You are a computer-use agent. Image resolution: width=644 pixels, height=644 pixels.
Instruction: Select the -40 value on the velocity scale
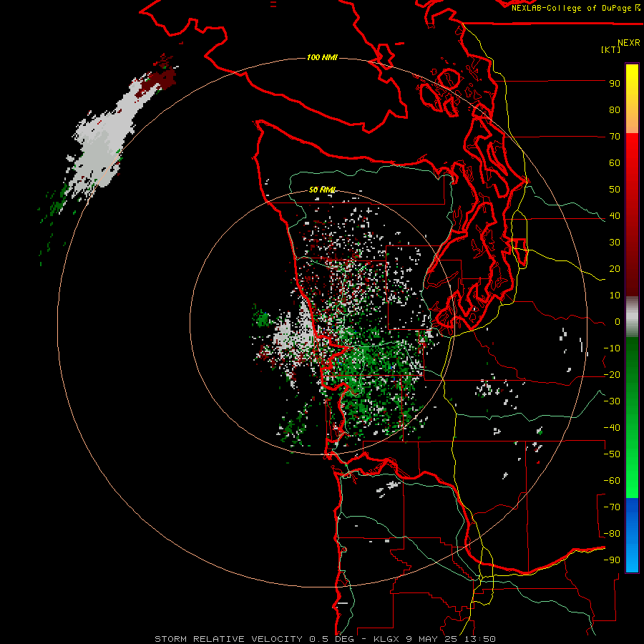pos(612,428)
